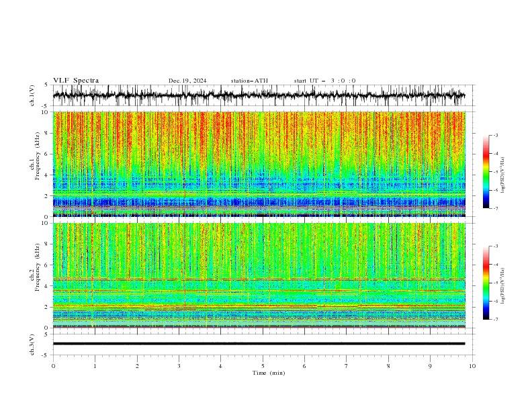Screen dimensions: 532x411
Task: Select the "Dec.19, 2024" date label
Action: click(x=187, y=81)
